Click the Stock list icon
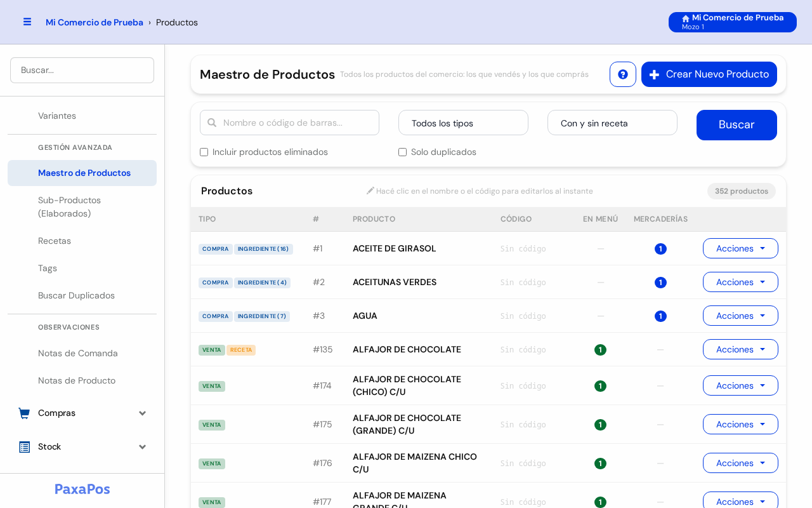The width and height of the screenshot is (812, 508). [24, 447]
